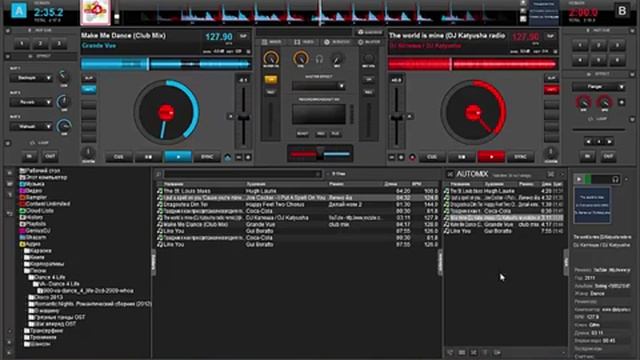Click track cover thumbnail in info panel
The width and height of the screenshot is (640, 360).
[x=592, y=205]
